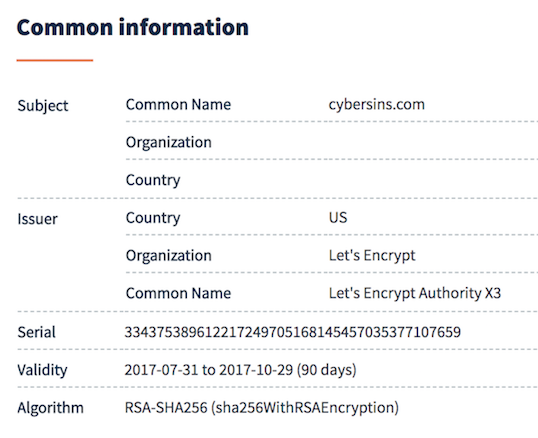Click the Subject section label
This screenshot has height=438, width=538.
pos(43,106)
